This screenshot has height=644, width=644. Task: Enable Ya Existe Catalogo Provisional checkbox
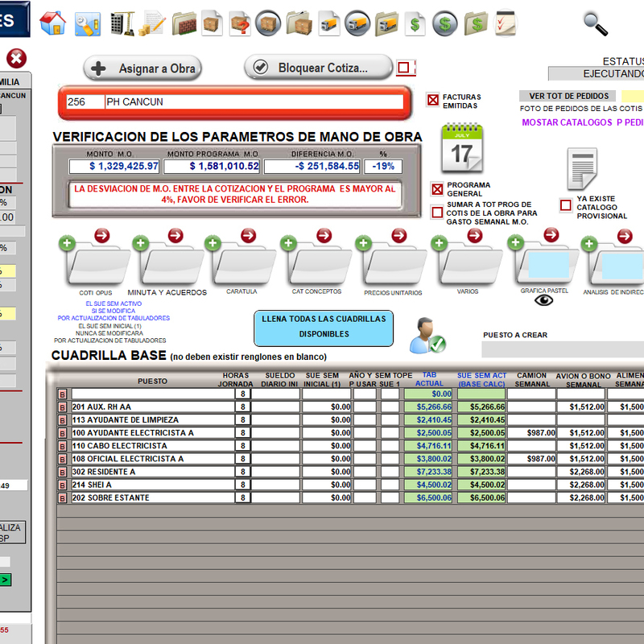[x=566, y=205]
